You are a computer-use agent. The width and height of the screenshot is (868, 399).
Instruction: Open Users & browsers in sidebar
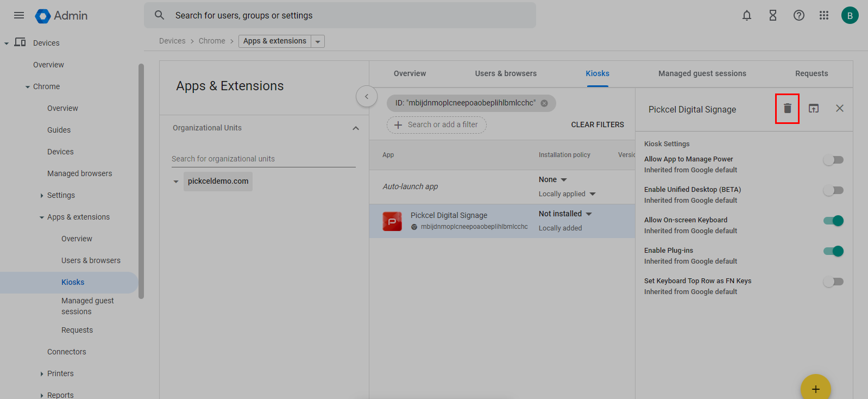(91, 260)
